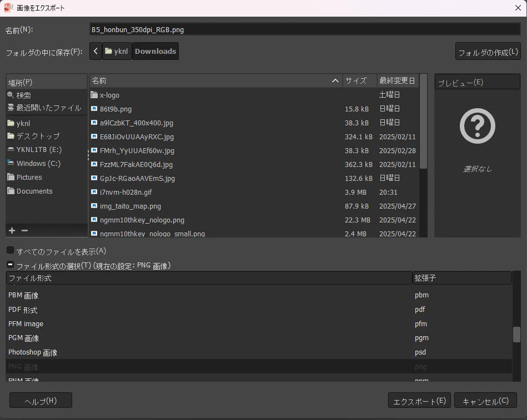Click time 20:31 cell
The width and height of the screenshot is (527, 420).
coord(388,192)
